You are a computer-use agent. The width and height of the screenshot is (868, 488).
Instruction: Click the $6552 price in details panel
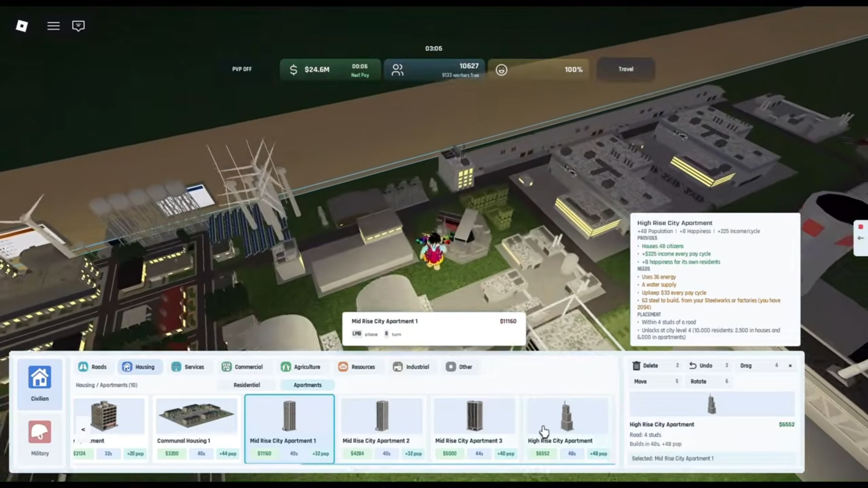(x=787, y=424)
